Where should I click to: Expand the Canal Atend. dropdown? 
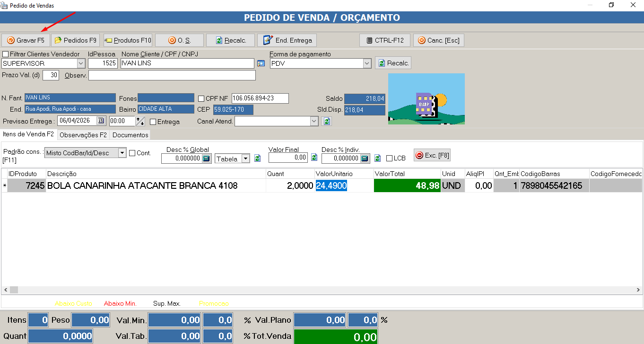tap(314, 121)
